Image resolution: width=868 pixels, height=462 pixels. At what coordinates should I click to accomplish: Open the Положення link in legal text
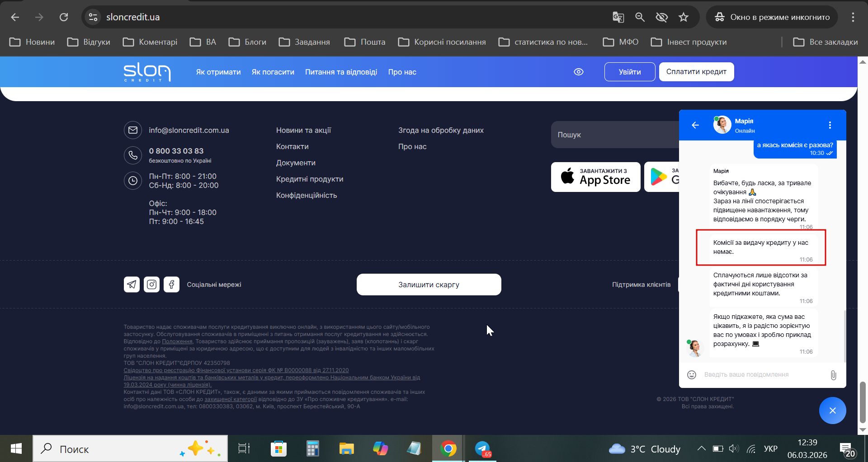177,341
